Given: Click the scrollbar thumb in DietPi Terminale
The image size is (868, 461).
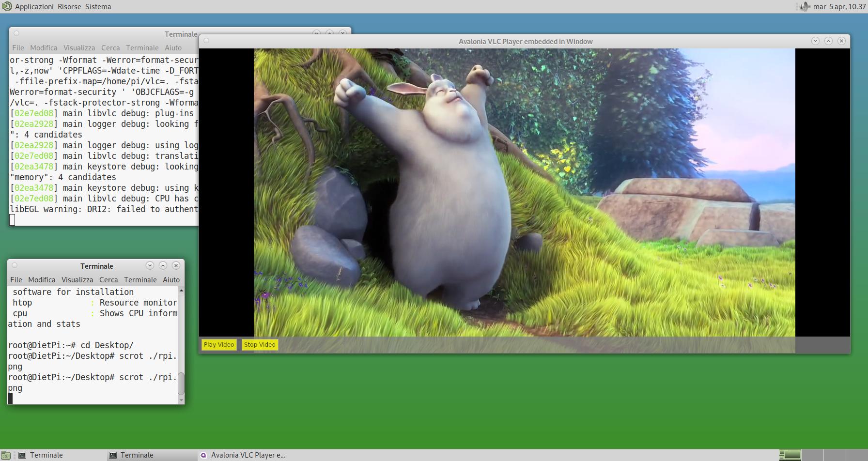Looking at the screenshot, I should [x=181, y=384].
